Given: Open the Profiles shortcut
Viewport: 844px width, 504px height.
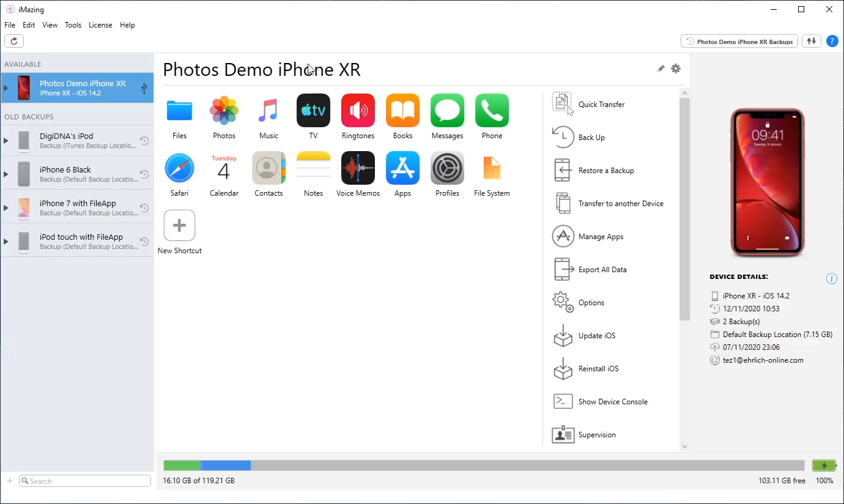Looking at the screenshot, I should click(447, 168).
